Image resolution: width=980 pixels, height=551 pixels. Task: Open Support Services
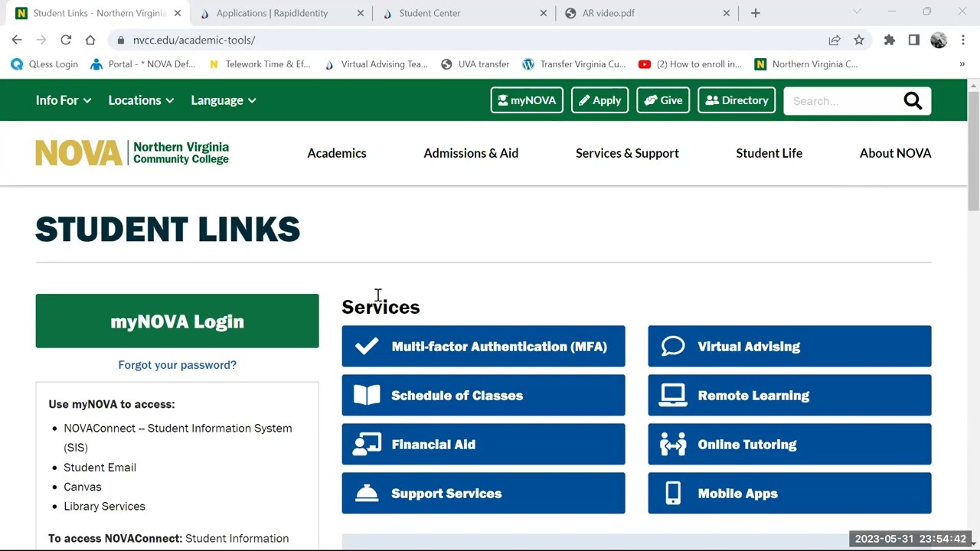(x=483, y=493)
